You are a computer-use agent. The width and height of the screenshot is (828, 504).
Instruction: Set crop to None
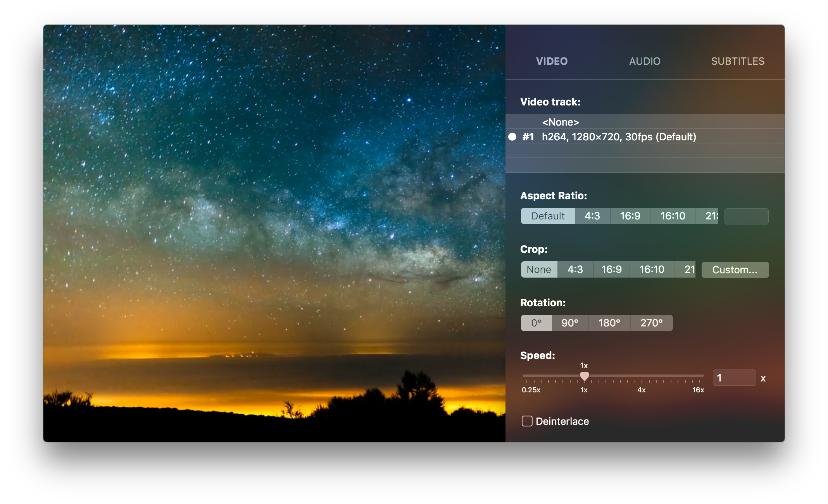pyautogui.click(x=539, y=269)
